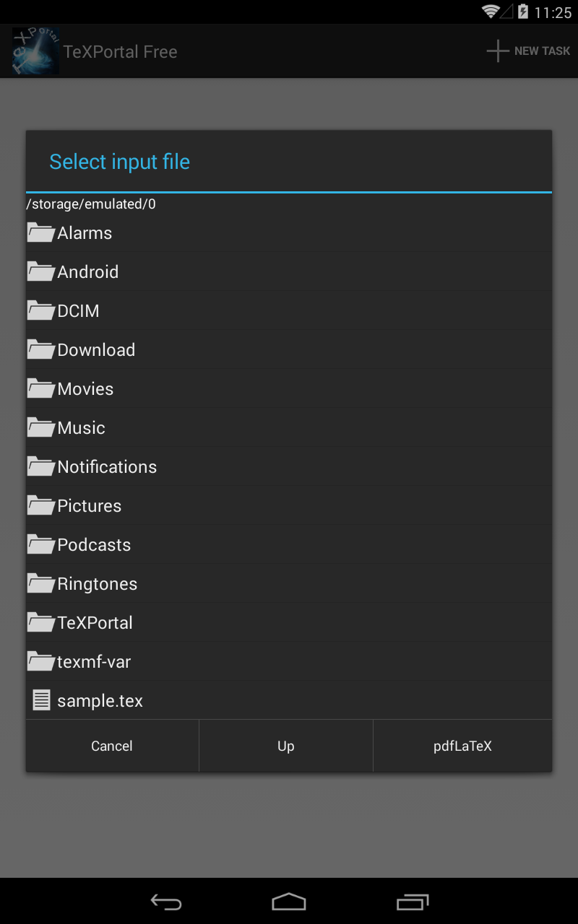Open the Download folder
Image resolution: width=578 pixels, height=924 pixels.
point(96,350)
